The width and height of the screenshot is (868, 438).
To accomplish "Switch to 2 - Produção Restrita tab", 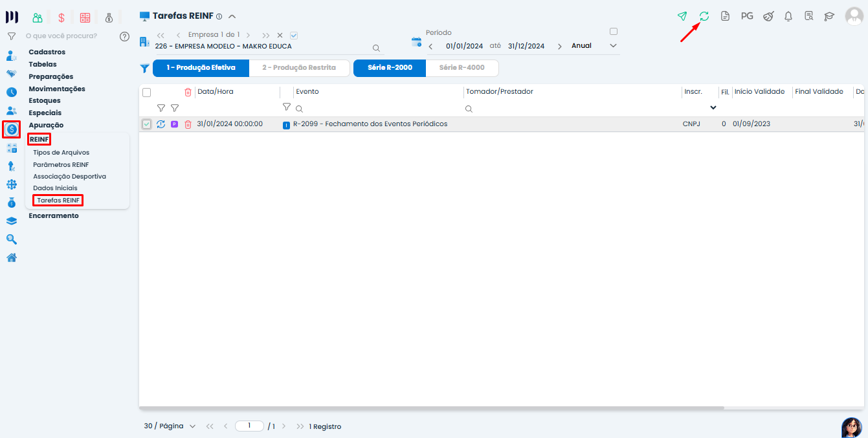I will [x=299, y=68].
